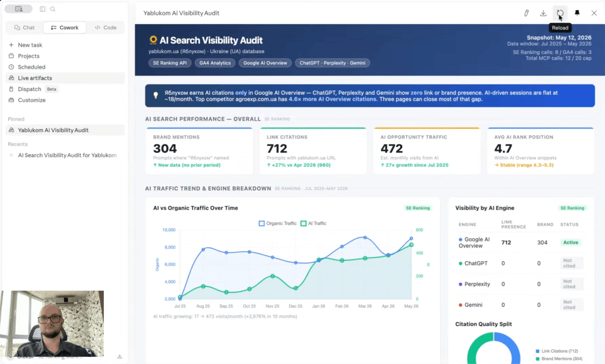Click the citation quality donut chart
This screenshot has height=364, width=605.
493,348
